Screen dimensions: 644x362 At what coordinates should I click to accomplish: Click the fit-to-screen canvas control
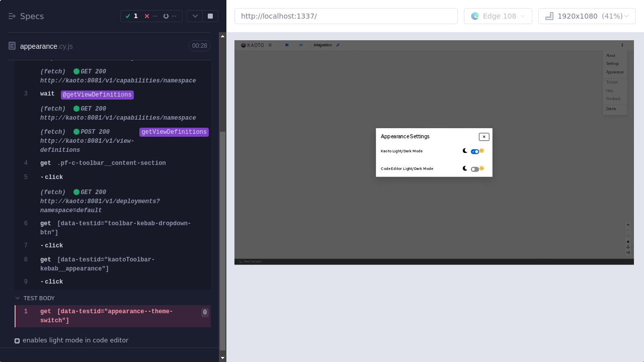coord(628,235)
